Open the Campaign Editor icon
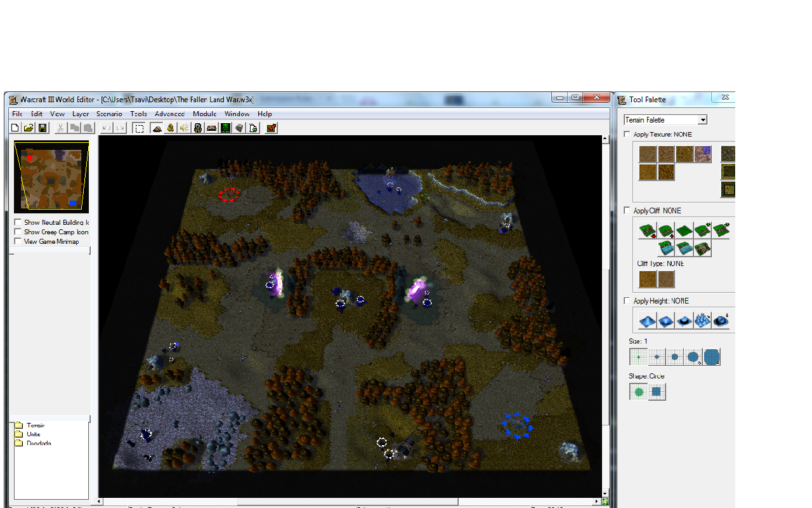This screenshot has width=812, height=508. (x=211, y=128)
